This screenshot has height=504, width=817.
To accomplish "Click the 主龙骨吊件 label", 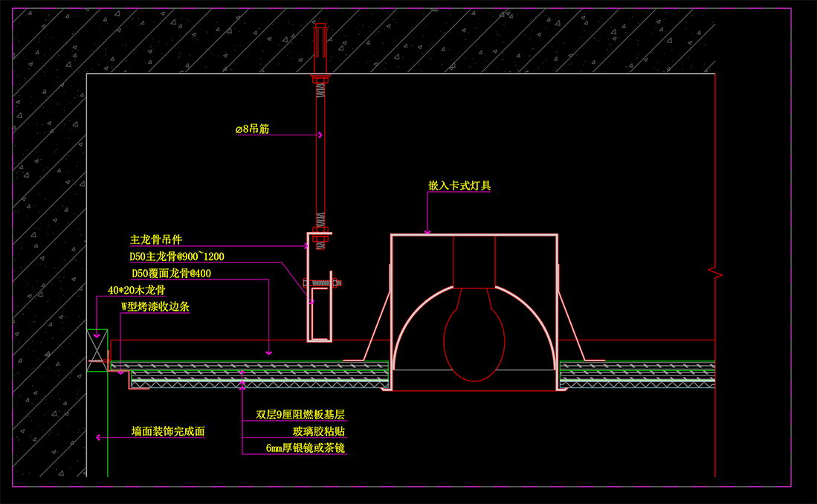I will tap(156, 239).
